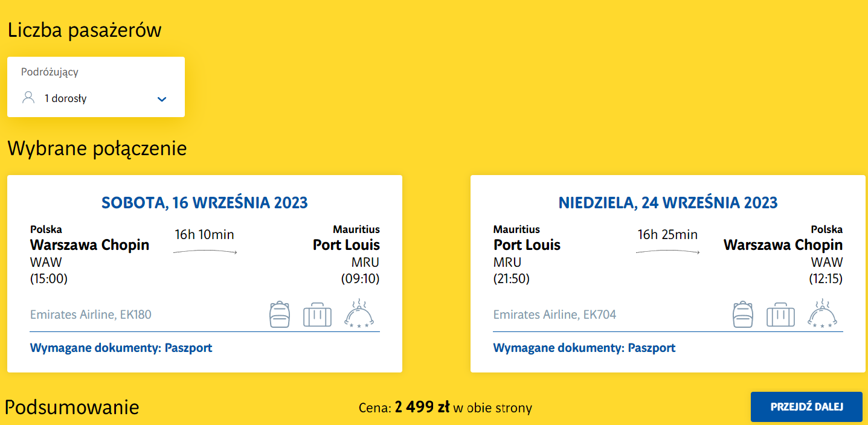The height and width of the screenshot is (425, 868).
Task: Click suitcase baggage icon on outbound flight
Action: (317, 315)
